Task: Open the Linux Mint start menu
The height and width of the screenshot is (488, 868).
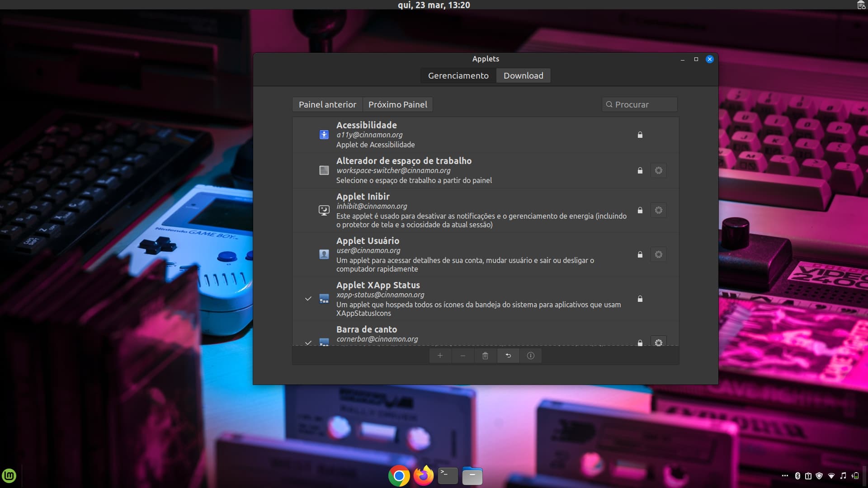Action: coord(9,475)
